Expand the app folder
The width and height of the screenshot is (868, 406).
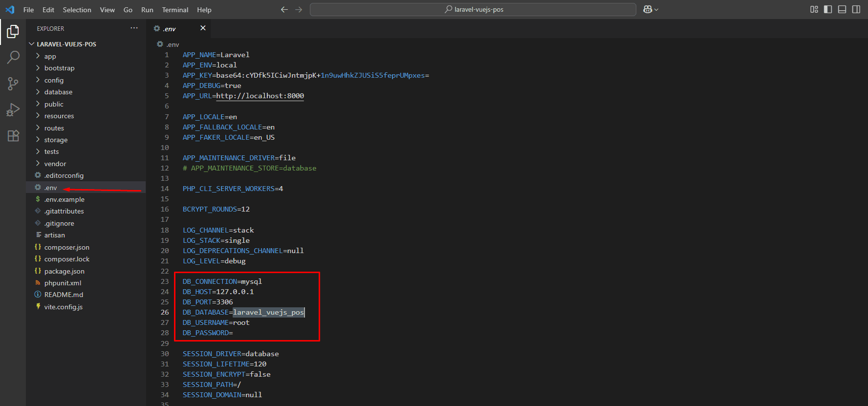tap(50, 56)
